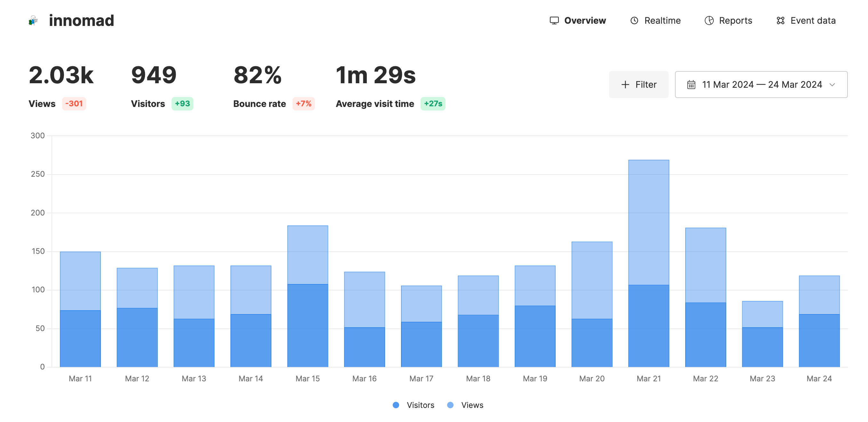Click the Mar 20 bar in chart

[x=592, y=304]
